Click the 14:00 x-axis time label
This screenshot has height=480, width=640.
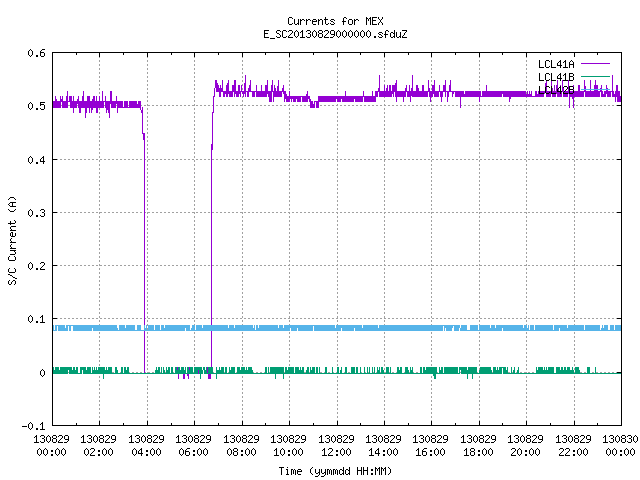383,452
